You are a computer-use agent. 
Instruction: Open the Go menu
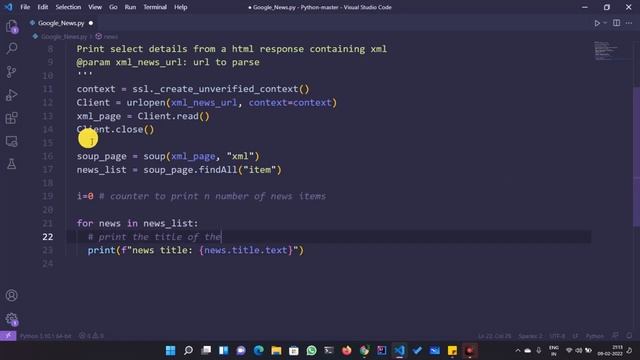[x=113, y=7]
